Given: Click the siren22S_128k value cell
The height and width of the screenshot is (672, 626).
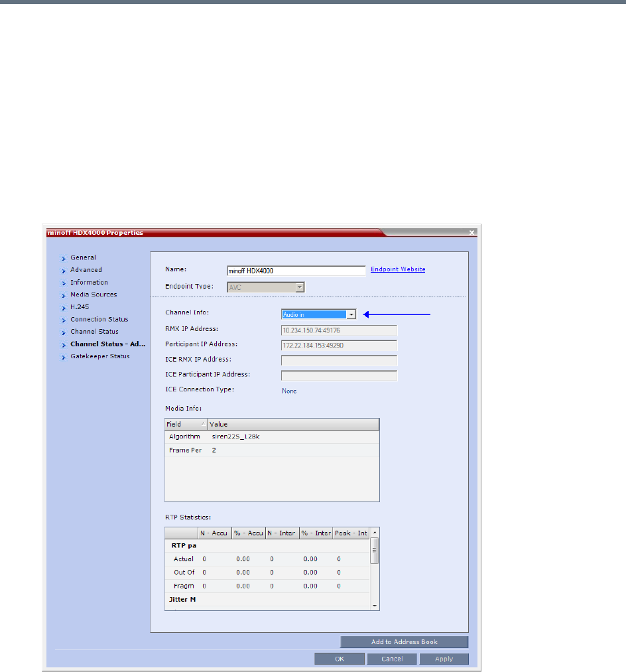Looking at the screenshot, I should [x=235, y=437].
